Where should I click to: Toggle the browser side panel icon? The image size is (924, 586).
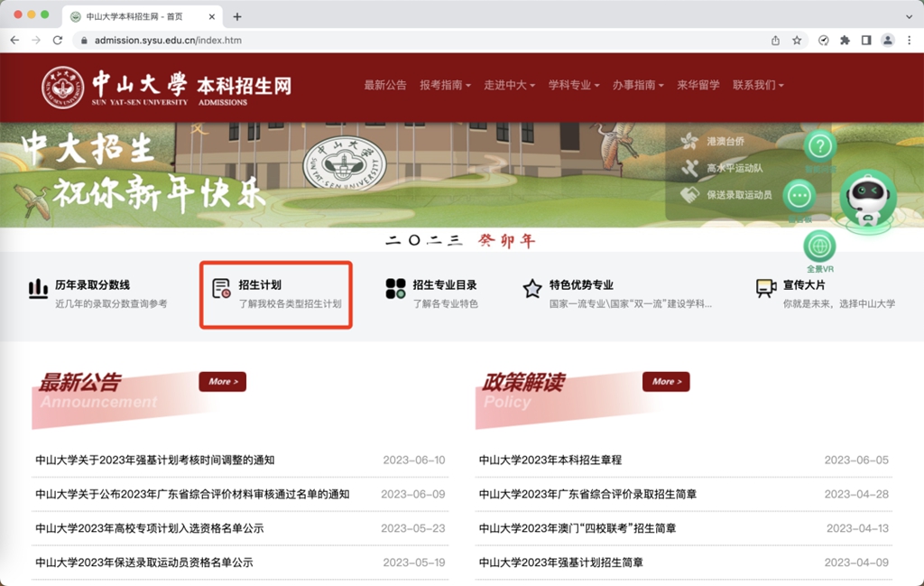(x=866, y=40)
